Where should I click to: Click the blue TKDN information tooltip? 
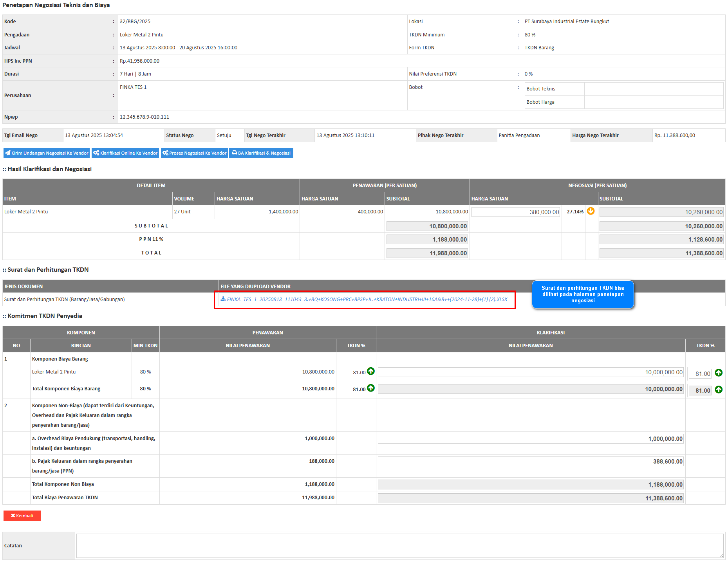click(583, 294)
